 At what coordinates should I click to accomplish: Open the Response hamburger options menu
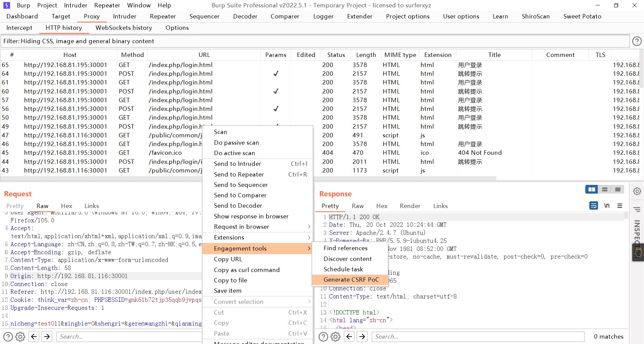(620, 206)
